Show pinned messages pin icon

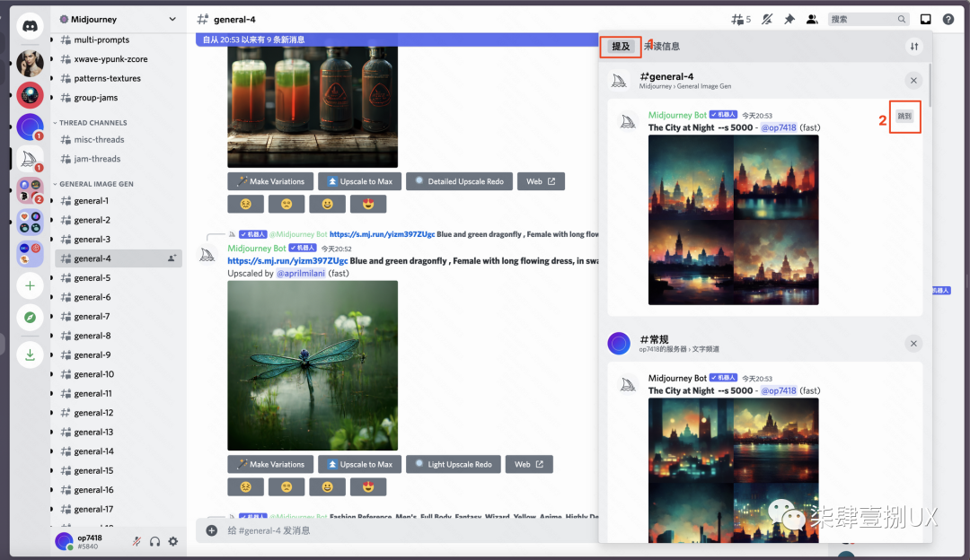(789, 19)
